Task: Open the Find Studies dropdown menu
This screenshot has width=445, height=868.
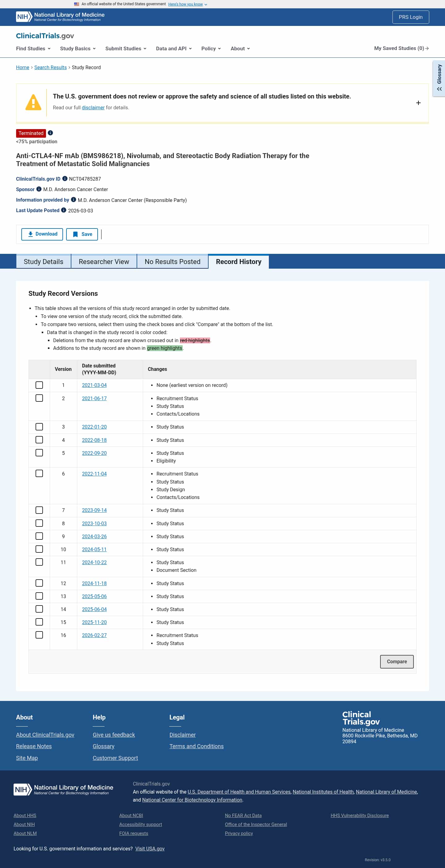Action: pyautogui.click(x=33, y=48)
